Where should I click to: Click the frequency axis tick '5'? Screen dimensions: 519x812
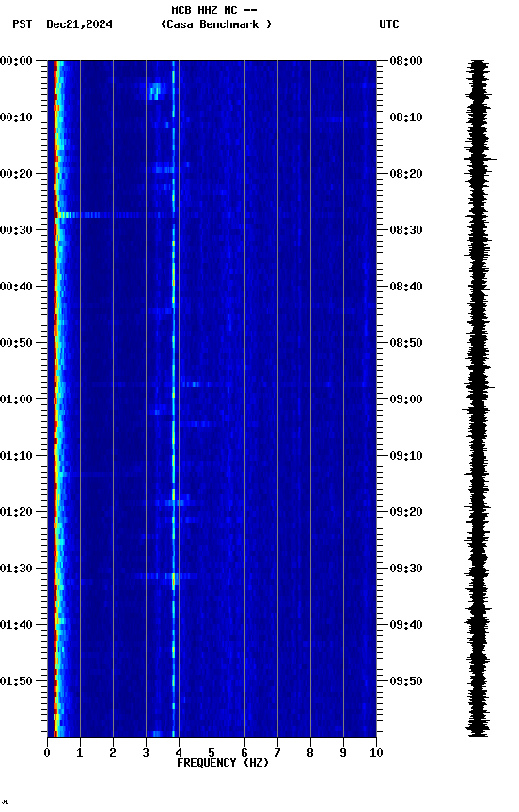click(212, 753)
